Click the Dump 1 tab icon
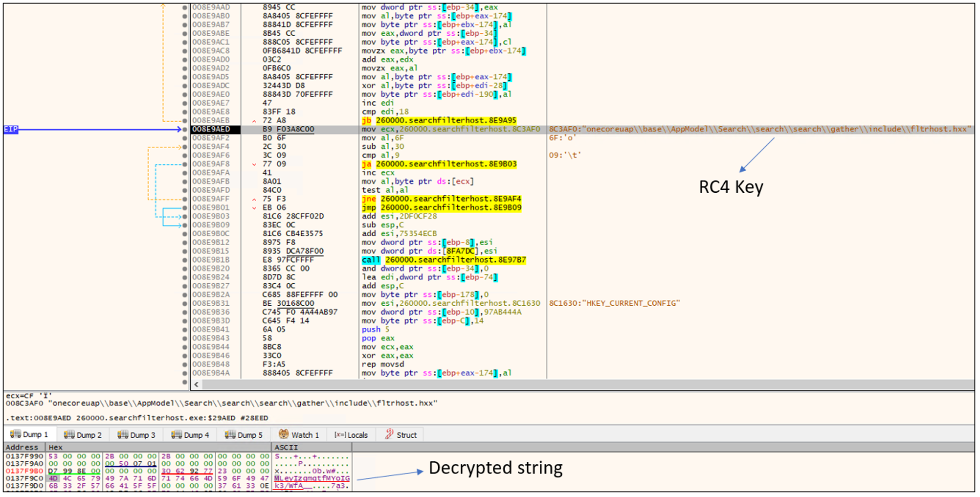The height and width of the screenshot is (497, 980). (x=15, y=434)
